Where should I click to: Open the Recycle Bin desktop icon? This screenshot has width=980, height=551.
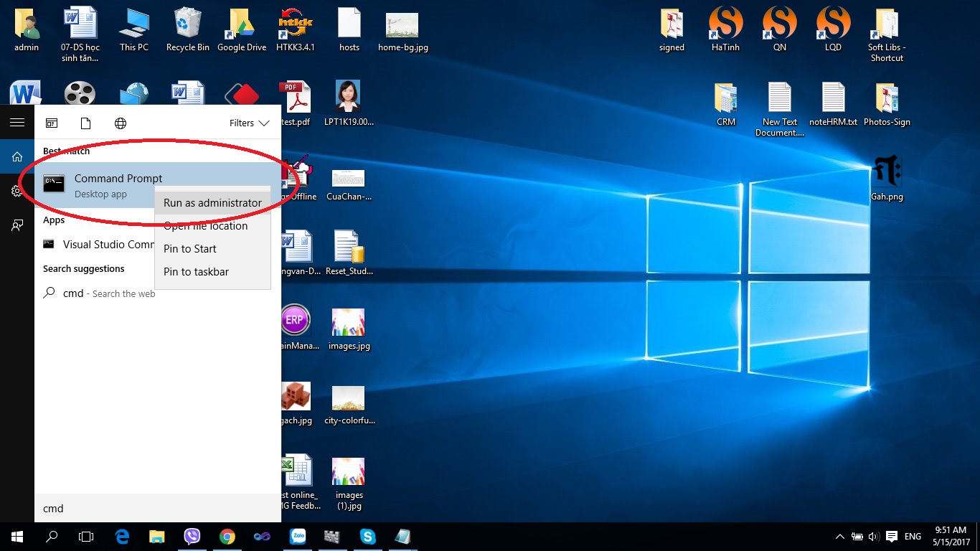click(187, 30)
